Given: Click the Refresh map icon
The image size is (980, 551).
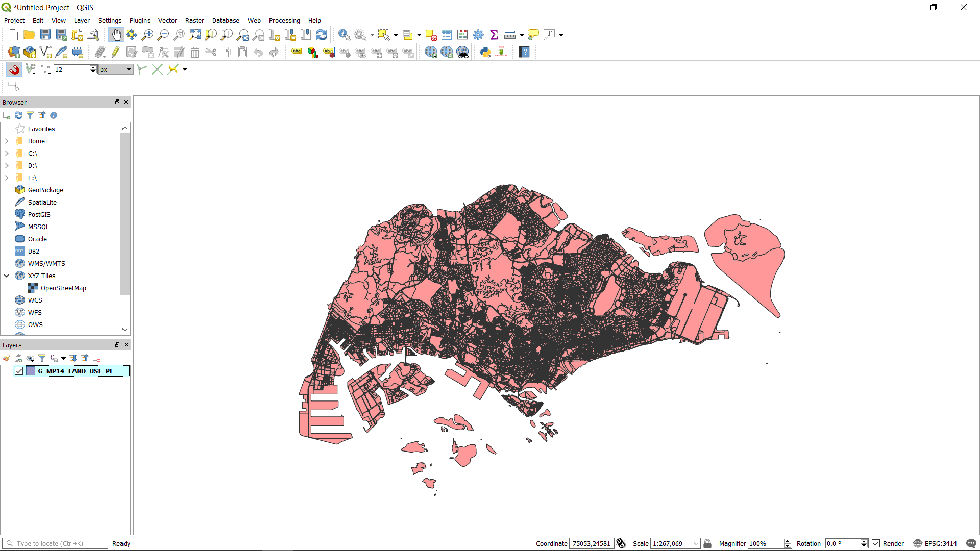Looking at the screenshot, I should click(x=322, y=35).
